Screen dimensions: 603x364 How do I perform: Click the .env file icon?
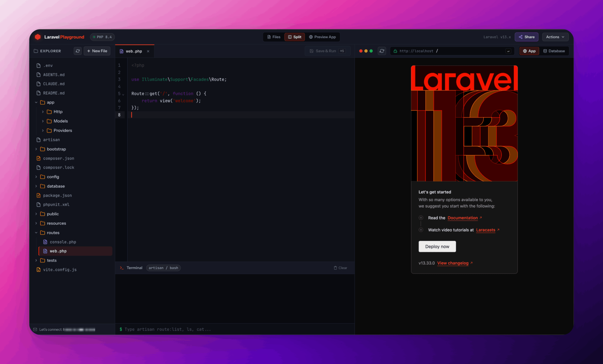pyautogui.click(x=38, y=65)
